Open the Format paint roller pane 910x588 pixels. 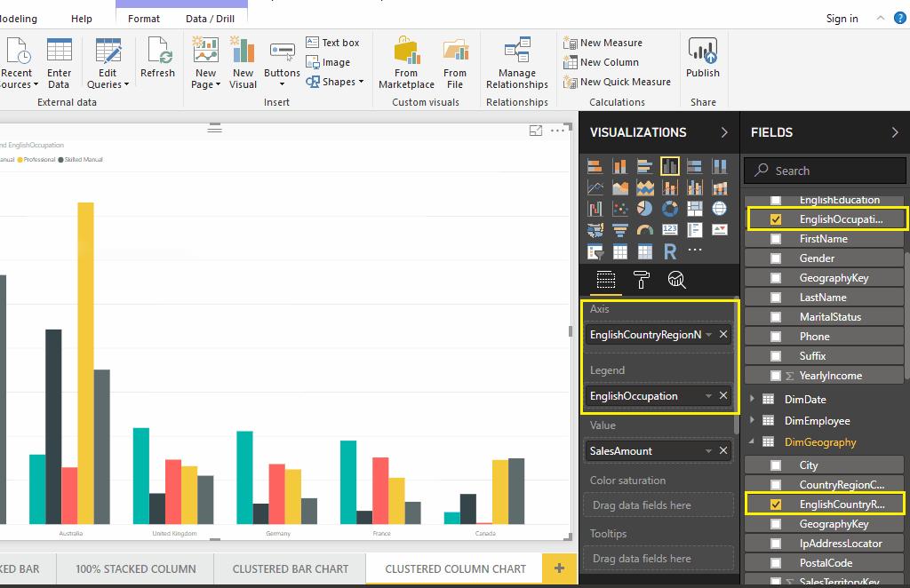(x=642, y=280)
